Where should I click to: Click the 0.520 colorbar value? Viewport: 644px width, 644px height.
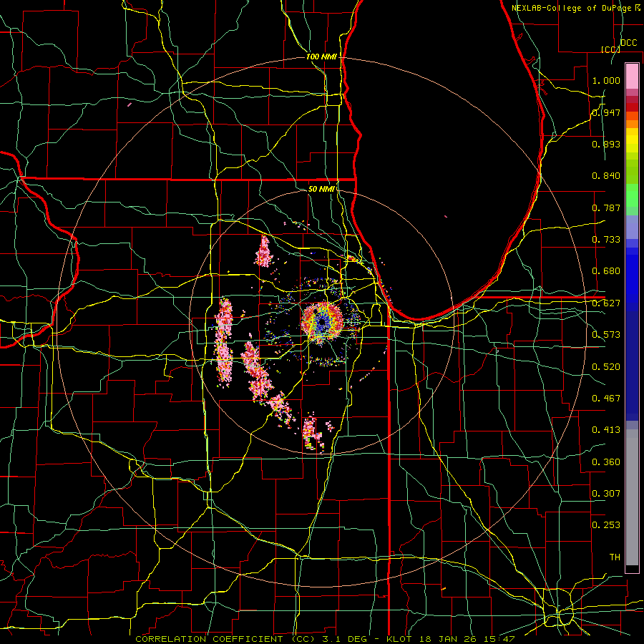[606, 367]
